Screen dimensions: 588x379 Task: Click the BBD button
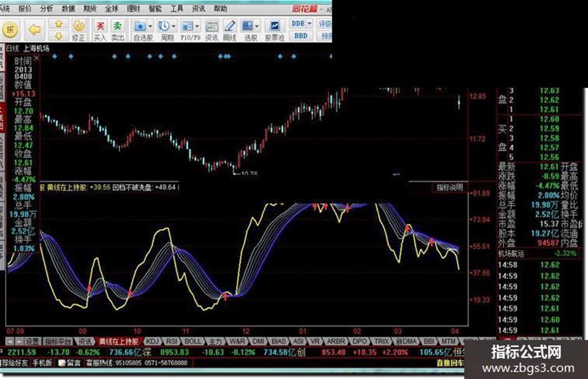coord(301,35)
